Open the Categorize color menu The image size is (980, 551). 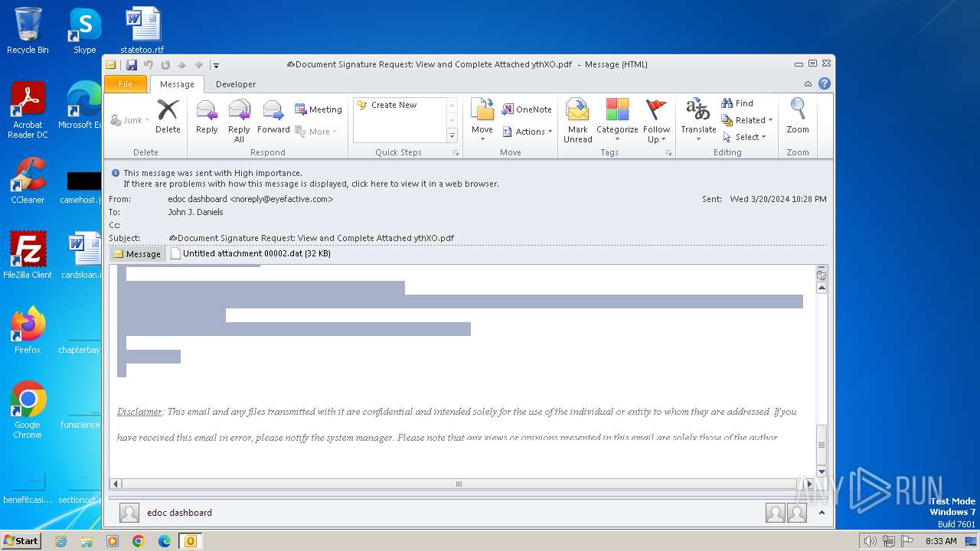(617, 121)
